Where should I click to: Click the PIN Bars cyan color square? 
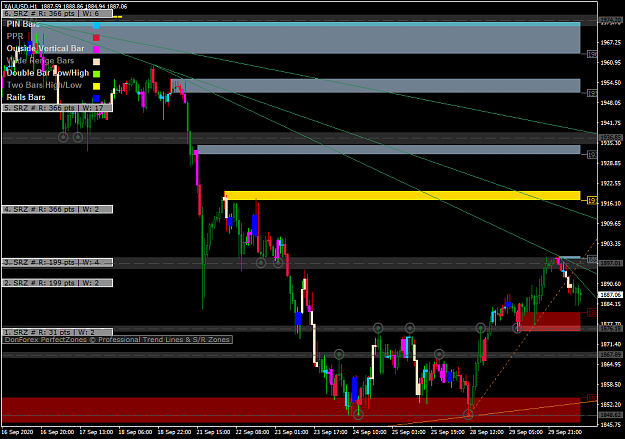[96, 26]
